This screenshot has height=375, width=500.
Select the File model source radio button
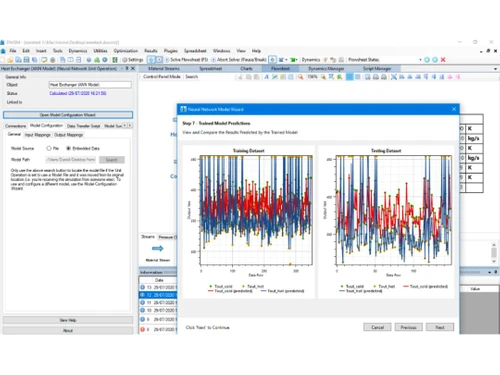coord(49,148)
